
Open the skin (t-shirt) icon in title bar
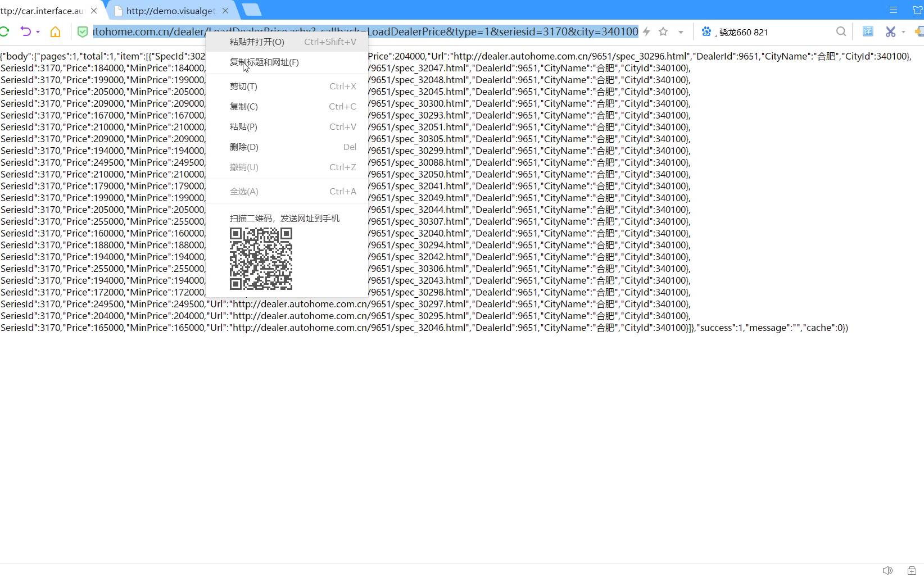point(918,10)
